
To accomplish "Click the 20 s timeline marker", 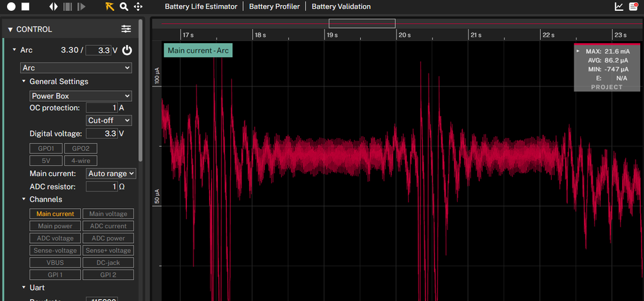I will coord(405,35).
